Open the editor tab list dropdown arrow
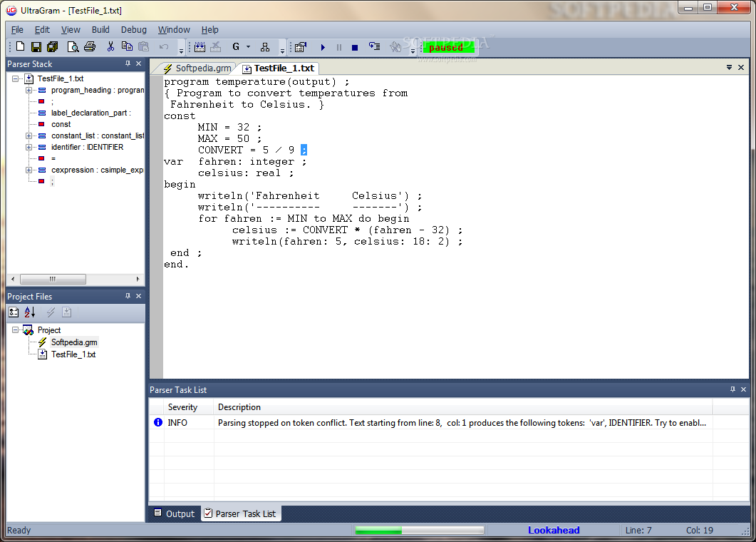The height and width of the screenshot is (542, 756). (x=730, y=68)
